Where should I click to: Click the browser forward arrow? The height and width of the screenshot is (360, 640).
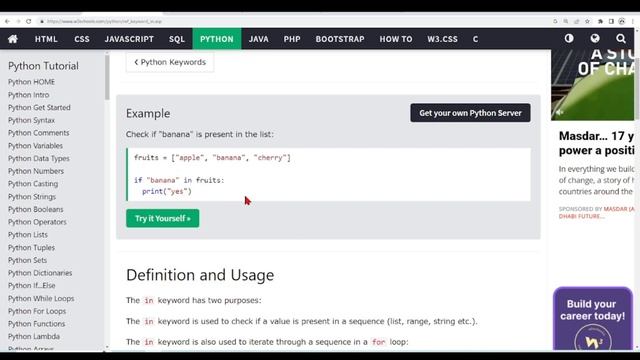click(18, 21)
